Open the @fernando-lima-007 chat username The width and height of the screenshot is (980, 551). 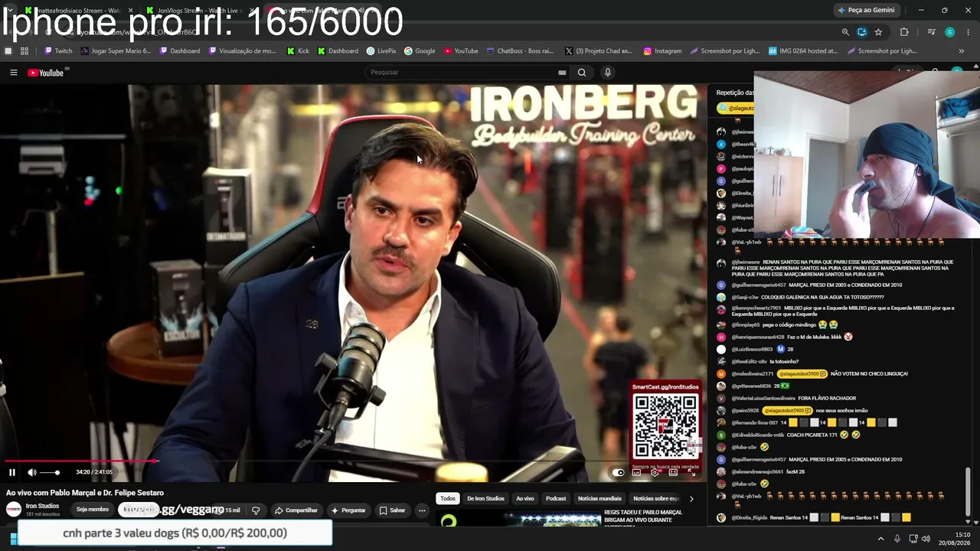click(754, 423)
